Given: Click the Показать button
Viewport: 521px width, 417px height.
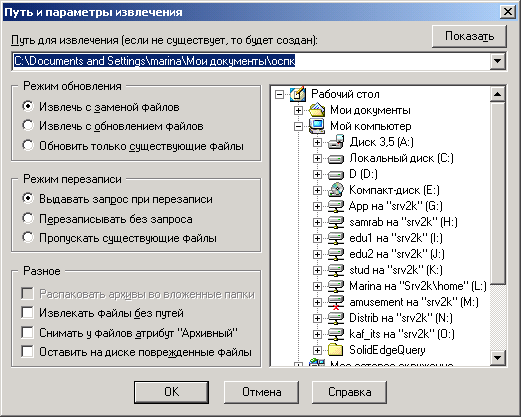Looking at the screenshot, I should pyautogui.click(x=469, y=36).
